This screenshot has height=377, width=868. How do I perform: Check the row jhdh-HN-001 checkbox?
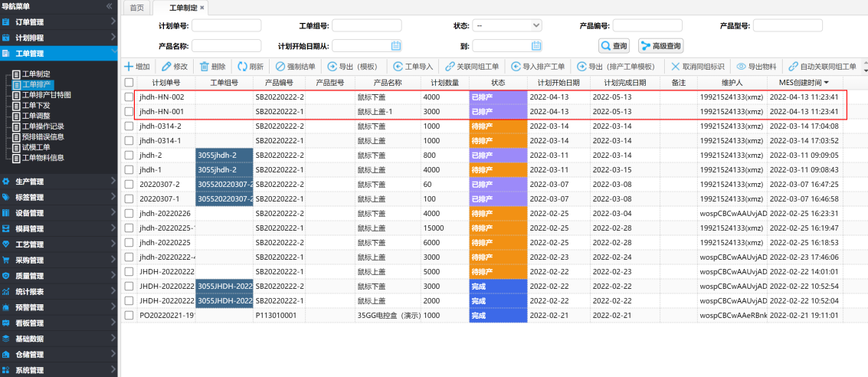pos(129,111)
